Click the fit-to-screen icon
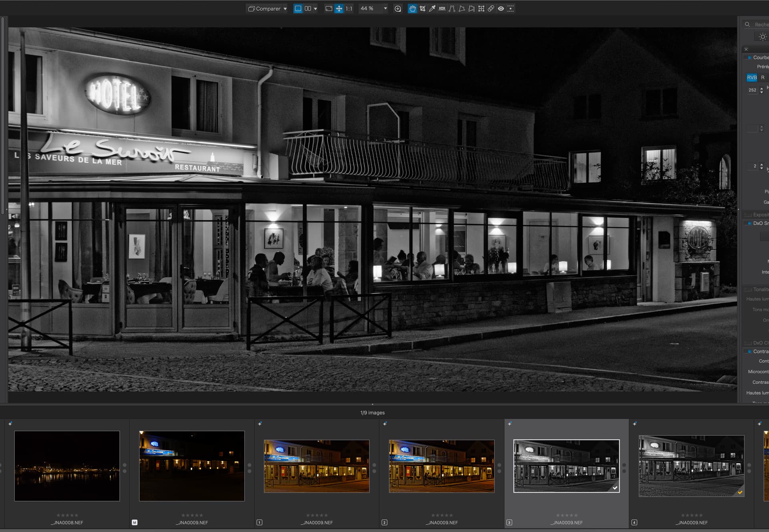Image resolution: width=769 pixels, height=532 pixels. coord(329,8)
